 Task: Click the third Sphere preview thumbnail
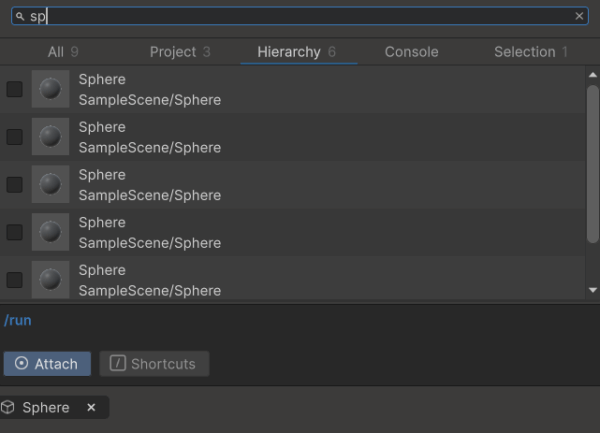pos(50,185)
